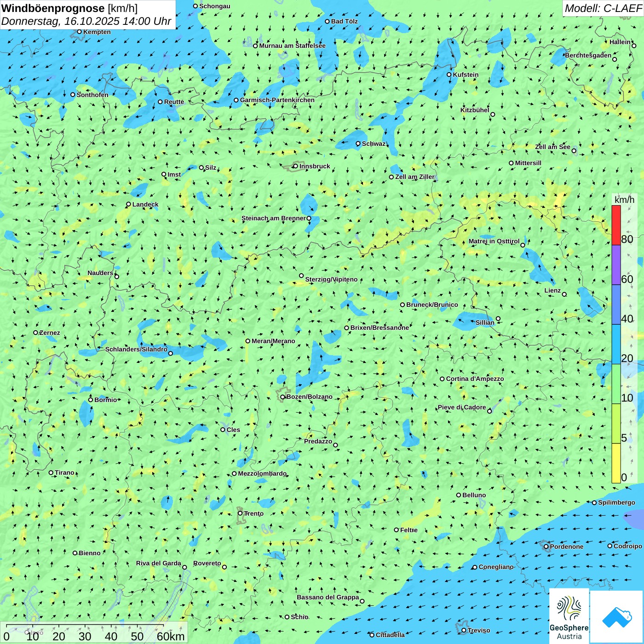Click the Schlanders/Silandro label
This screenshot has height=644, width=644.
click(x=136, y=349)
